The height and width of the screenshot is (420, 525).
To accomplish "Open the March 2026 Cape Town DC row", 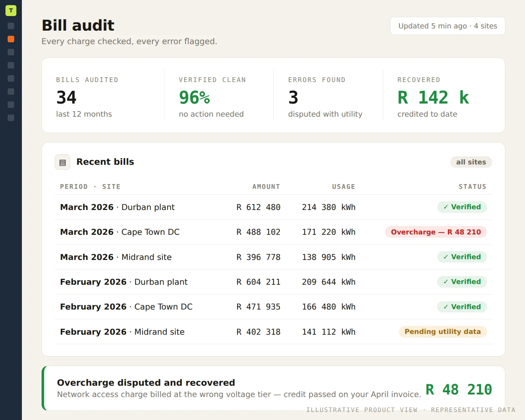I will coord(273,232).
